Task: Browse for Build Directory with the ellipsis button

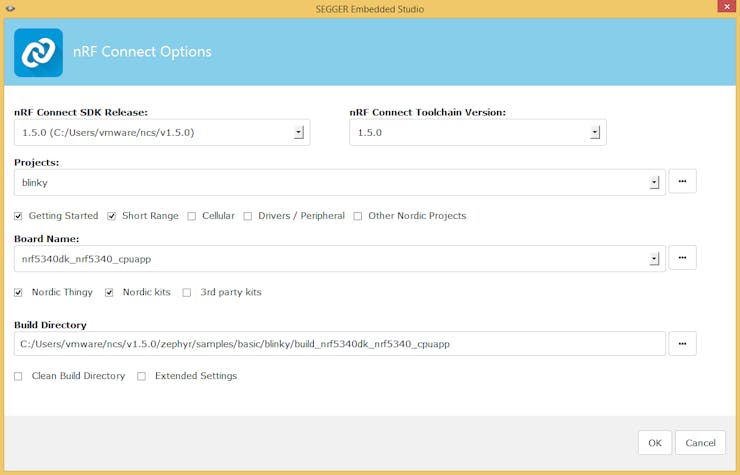Action: (682, 344)
